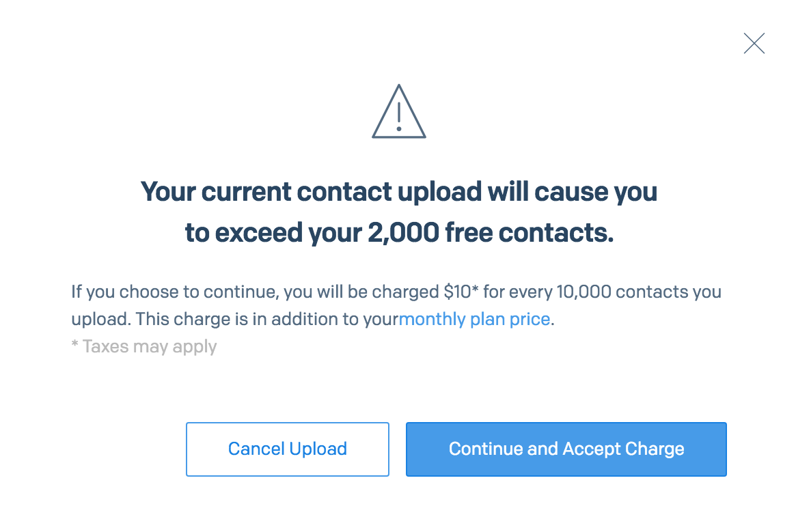
Task: Accept the extra contacts charge with the blue button
Action: click(x=566, y=449)
